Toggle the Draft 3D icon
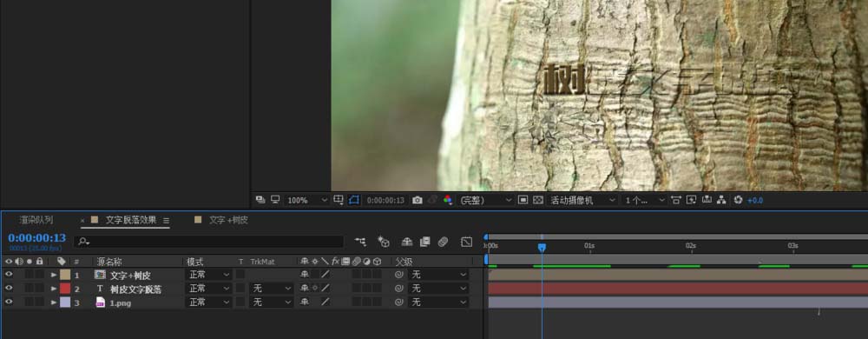This screenshot has height=339, width=868. (x=384, y=242)
